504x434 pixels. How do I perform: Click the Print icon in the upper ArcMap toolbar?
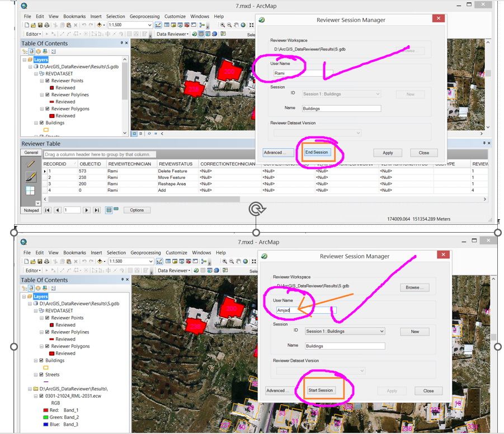tap(47, 25)
